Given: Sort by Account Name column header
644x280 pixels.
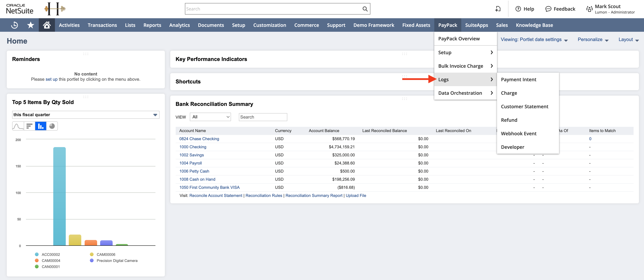Looking at the screenshot, I should (192, 131).
